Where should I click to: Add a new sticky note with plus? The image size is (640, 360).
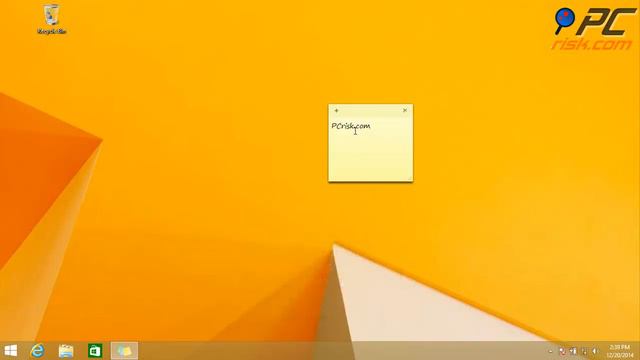336,111
